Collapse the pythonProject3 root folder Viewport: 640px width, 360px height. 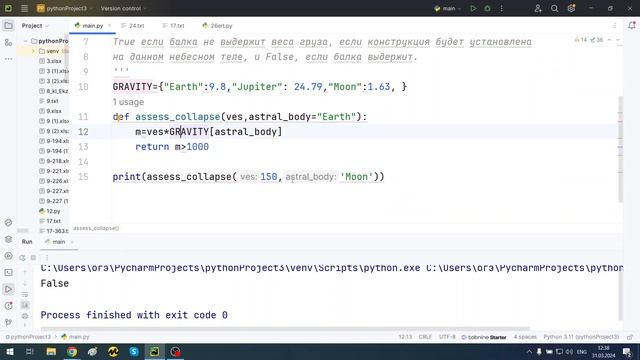pyautogui.click(x=26, y=41)
